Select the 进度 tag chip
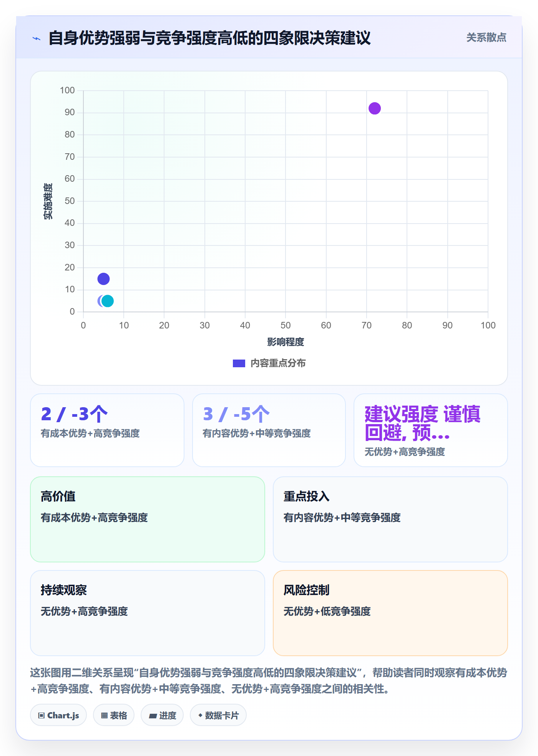The height and width of the screenshot is (756, 538). [x=162, y=715]
